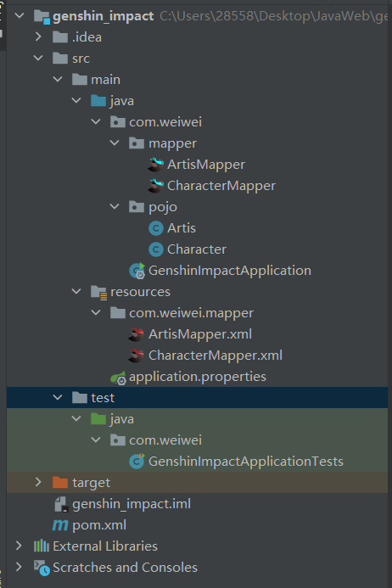Screen dimensions: 392x588
Task: Select the resources folder label
Action: click(x=140, y=292)
